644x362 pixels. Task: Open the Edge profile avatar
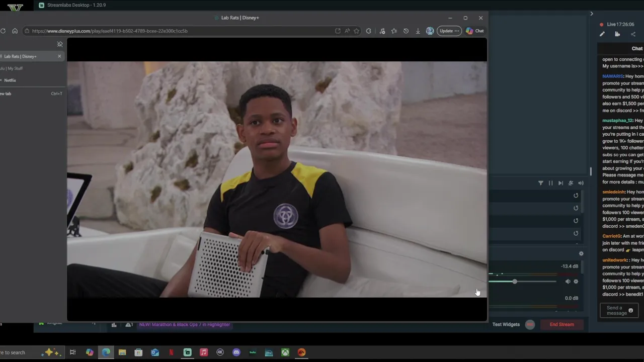(x=430, y=31)
